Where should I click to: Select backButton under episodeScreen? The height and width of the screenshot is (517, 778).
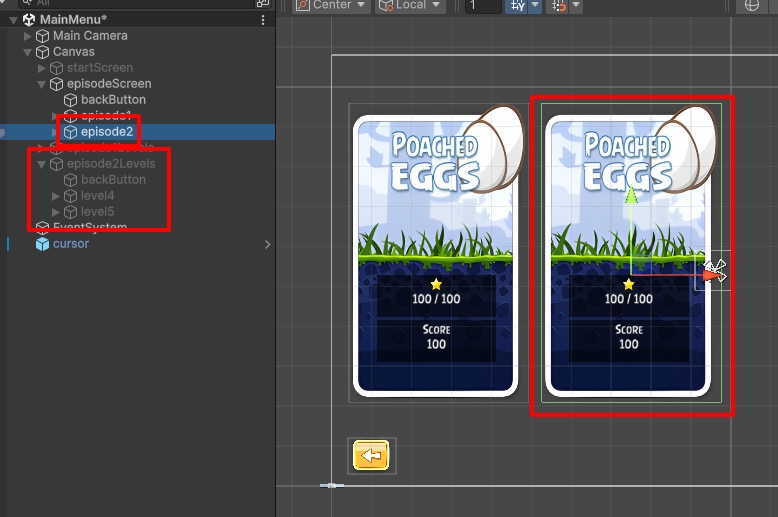pos(113,99)
